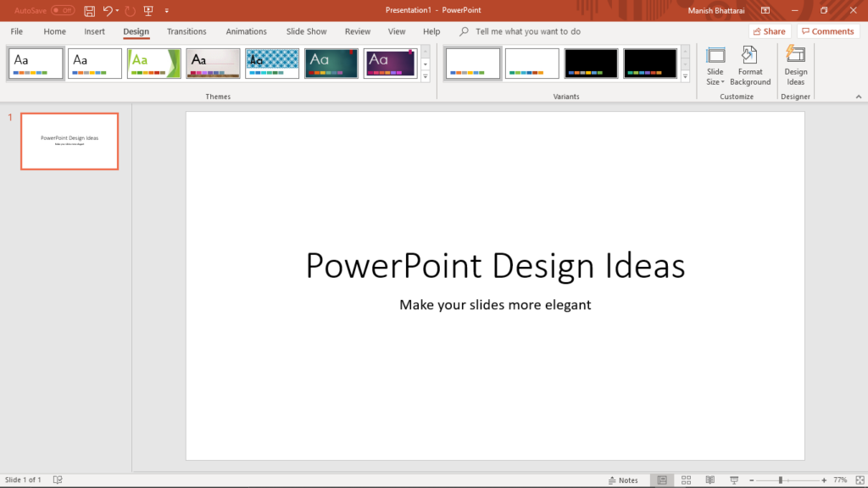Open the Format Background pane
Screen dimensions: 868x488
(x=750, y=66)
